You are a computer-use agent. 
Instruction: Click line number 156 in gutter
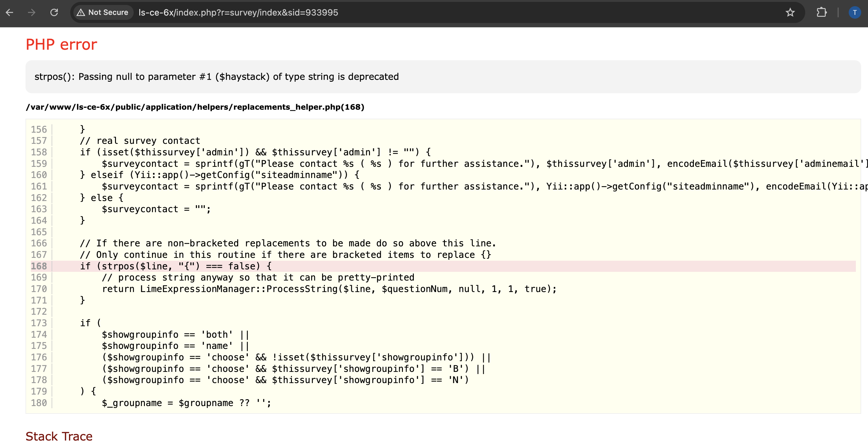[x=39, y=129]
